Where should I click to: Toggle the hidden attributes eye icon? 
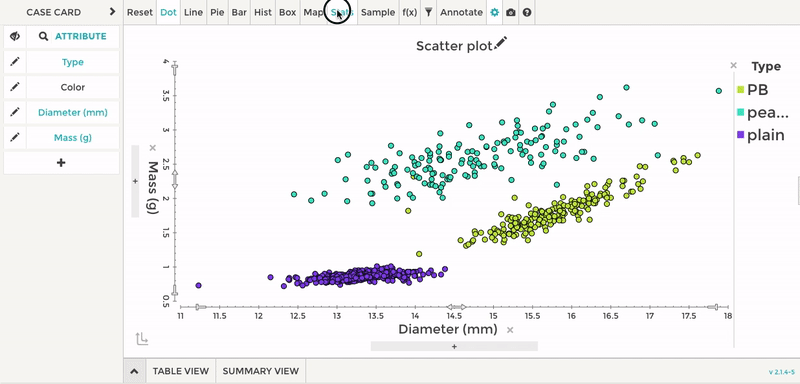coord(15,36)
